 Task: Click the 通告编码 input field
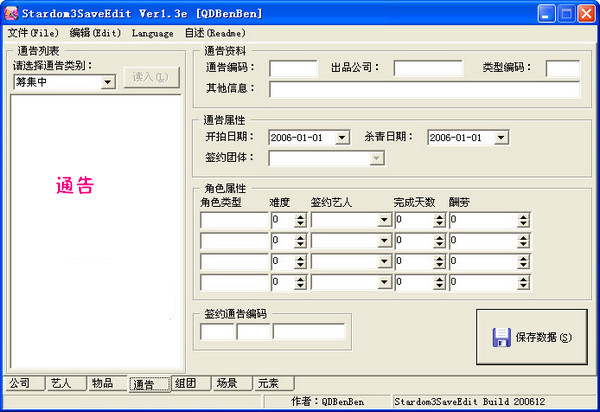(x=293, y=68)
